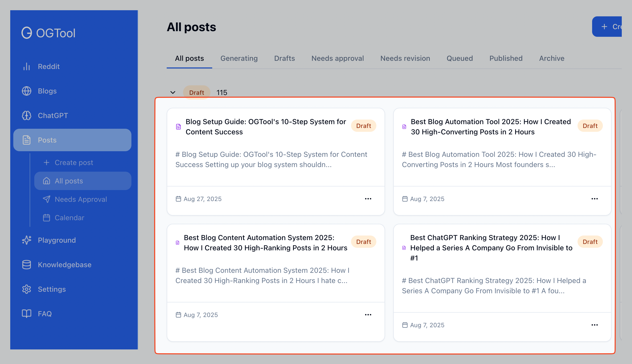The image size is (632, 364).
Task: View the Published tab
Action: tap(506, 58)
